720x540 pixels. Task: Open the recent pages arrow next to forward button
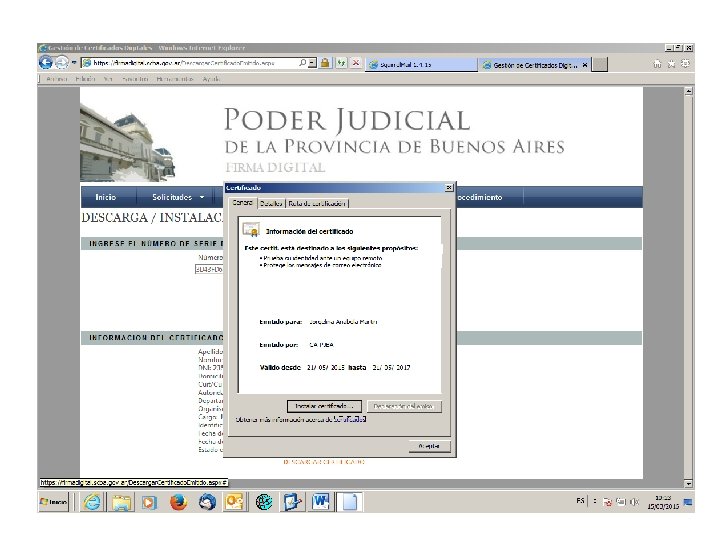coord(73,62)
